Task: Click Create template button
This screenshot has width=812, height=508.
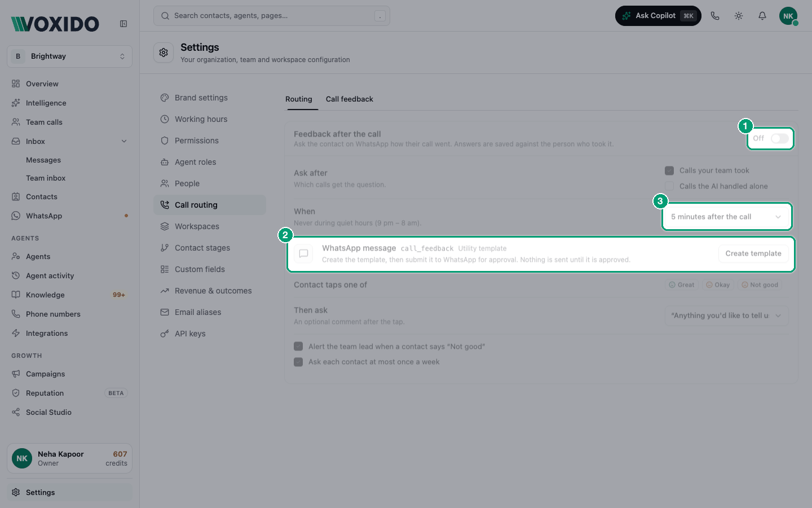Action: click(x=753, y=253)
